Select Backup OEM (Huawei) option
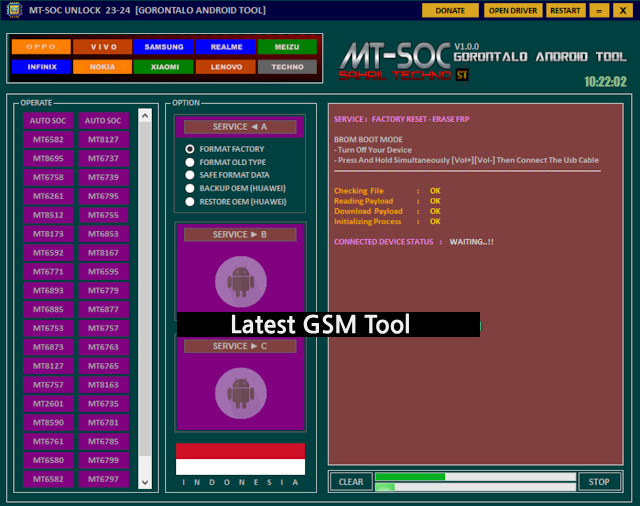The width and height of the screenshot is (640, 506). [x=190, y=188]
